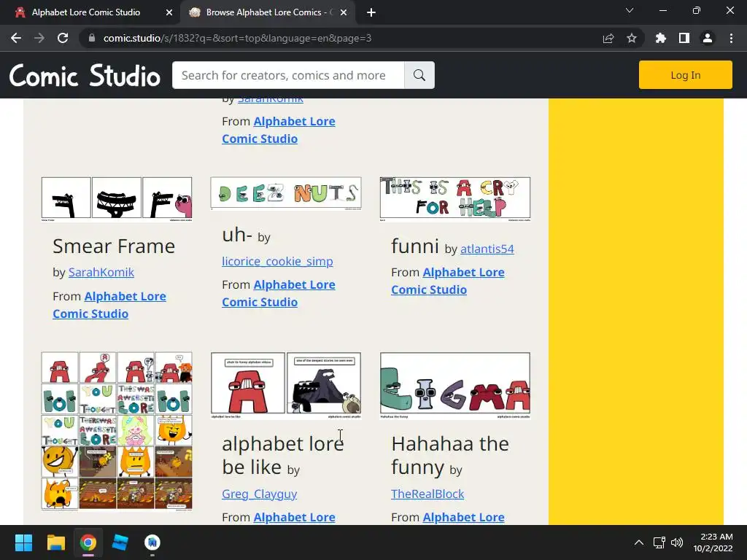Click the browser forward arrow
Viewport: 747px width, 560px height.
point(39,38)
